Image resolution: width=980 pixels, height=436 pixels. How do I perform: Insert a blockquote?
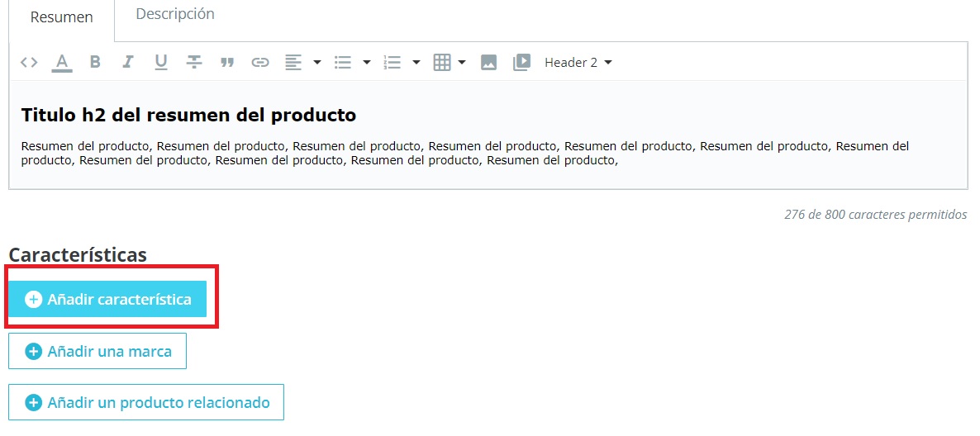click(x=227, y=63)
